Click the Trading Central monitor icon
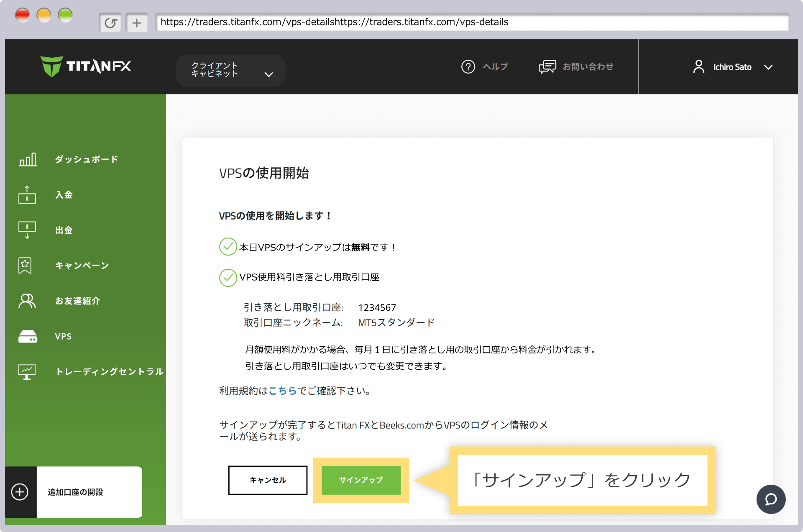Image resolution: width=803 pixels, height=532 pixels. point(27,371)
